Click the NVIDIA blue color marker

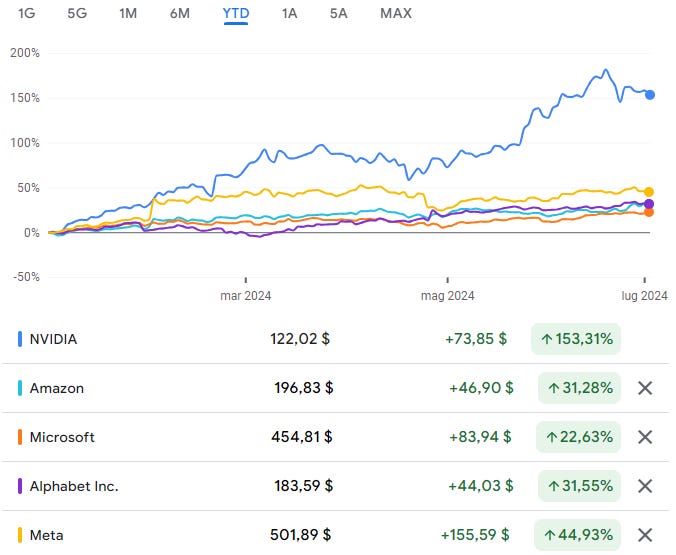[20, 339]
